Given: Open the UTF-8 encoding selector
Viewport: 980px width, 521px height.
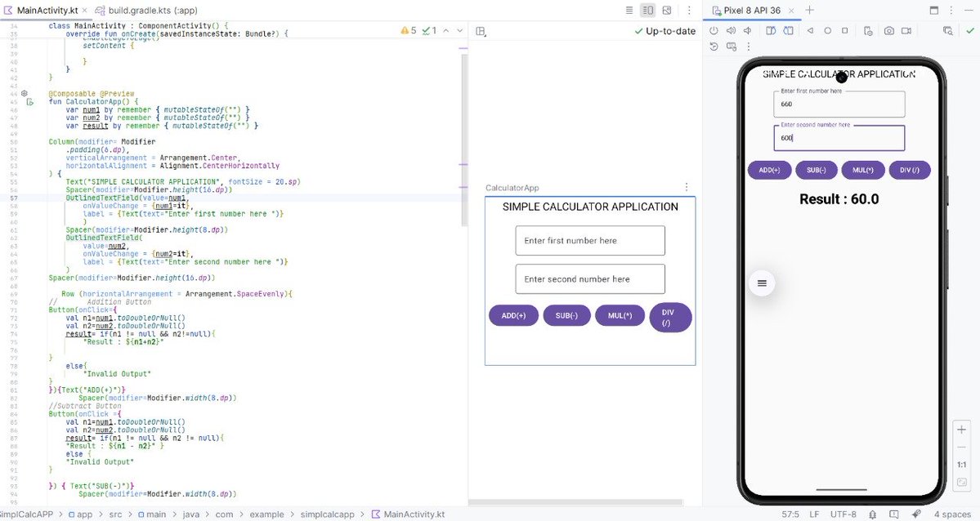Looking at the screenshot, I should (844, 514).
